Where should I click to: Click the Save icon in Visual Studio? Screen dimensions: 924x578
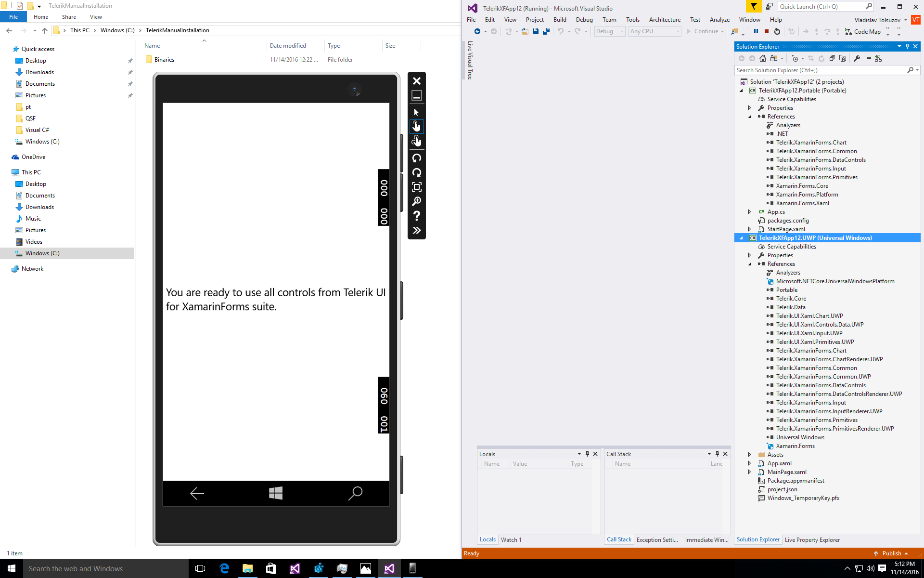point(536,31)
